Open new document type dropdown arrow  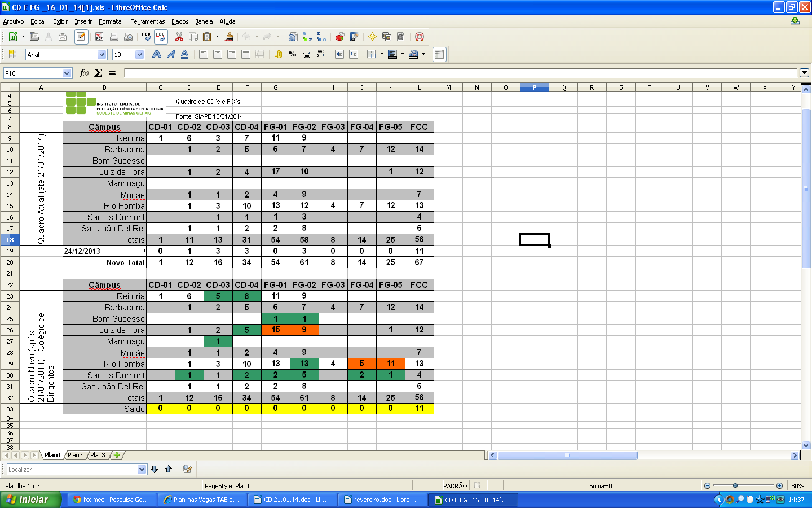coord(23,37)
